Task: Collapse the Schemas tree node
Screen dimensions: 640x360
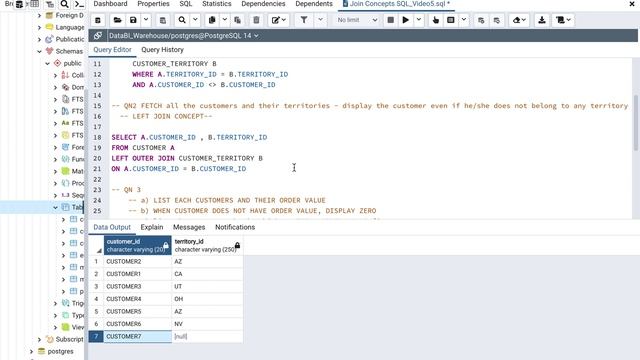Action: coord(39,51)
